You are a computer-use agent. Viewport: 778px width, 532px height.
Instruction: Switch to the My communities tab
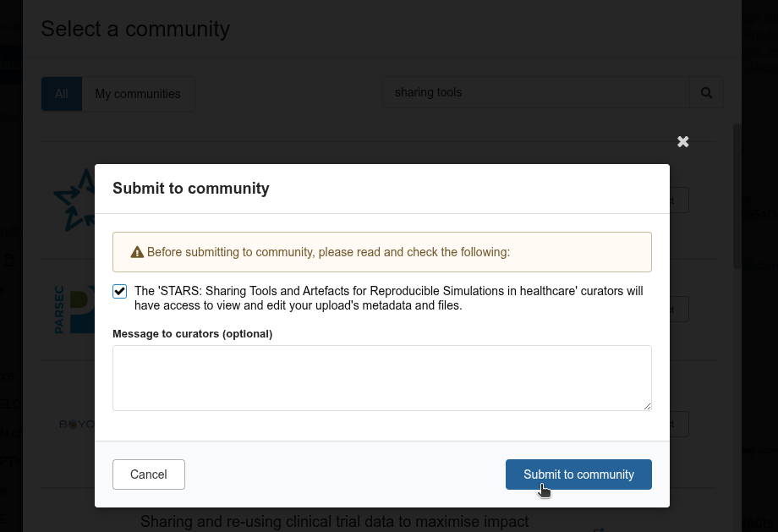[x=138, y=94]
